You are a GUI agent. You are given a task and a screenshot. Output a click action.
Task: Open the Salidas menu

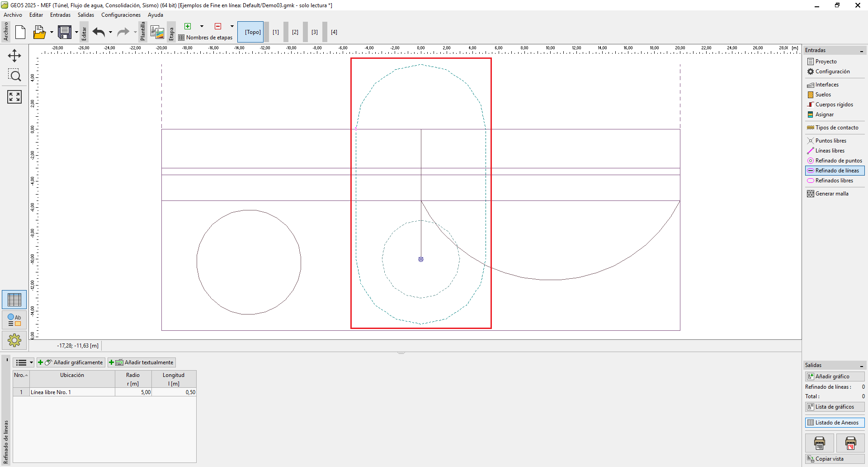[85, 15]
